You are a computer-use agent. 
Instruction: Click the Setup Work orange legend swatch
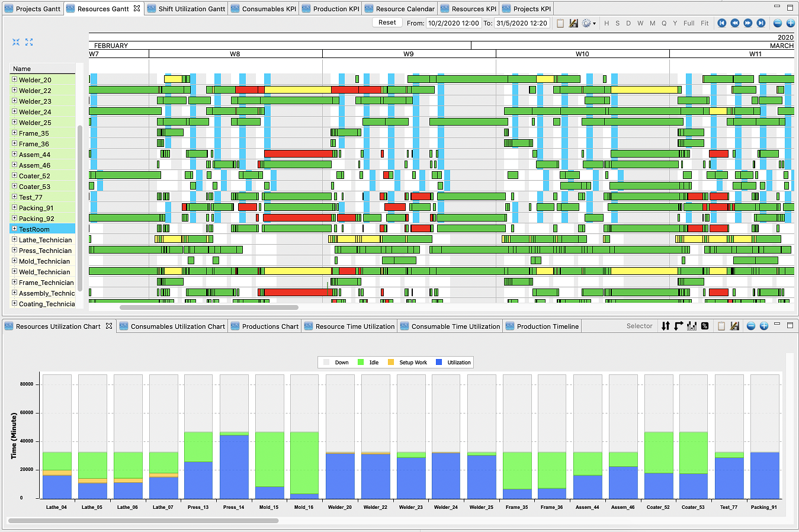click(391, 362)
